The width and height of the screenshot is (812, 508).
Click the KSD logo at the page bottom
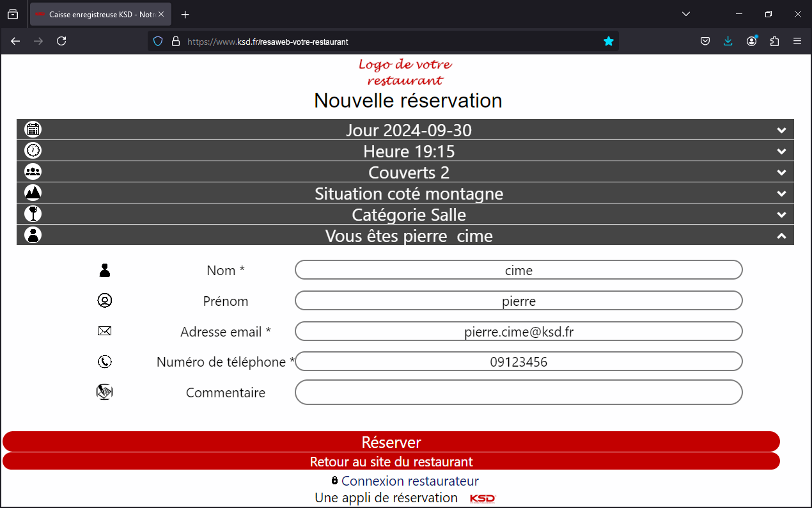tap(483, 498)
